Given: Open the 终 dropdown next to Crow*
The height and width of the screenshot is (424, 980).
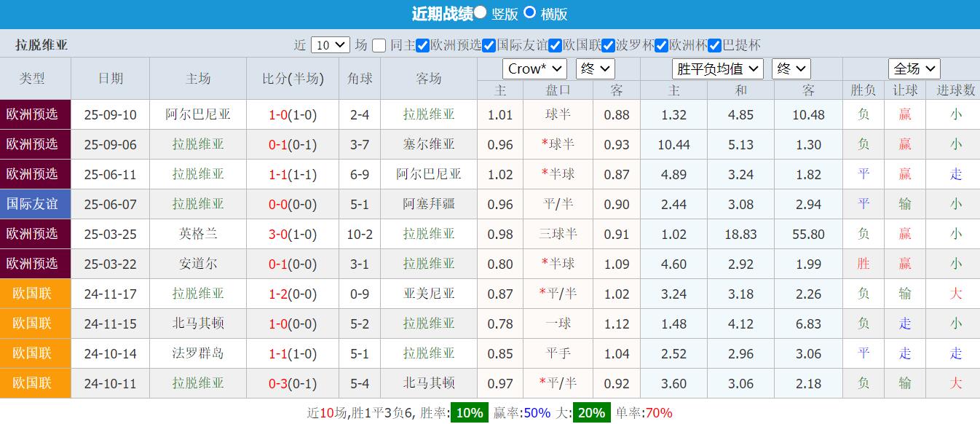Looking at the screenshot, I should 596,68.
